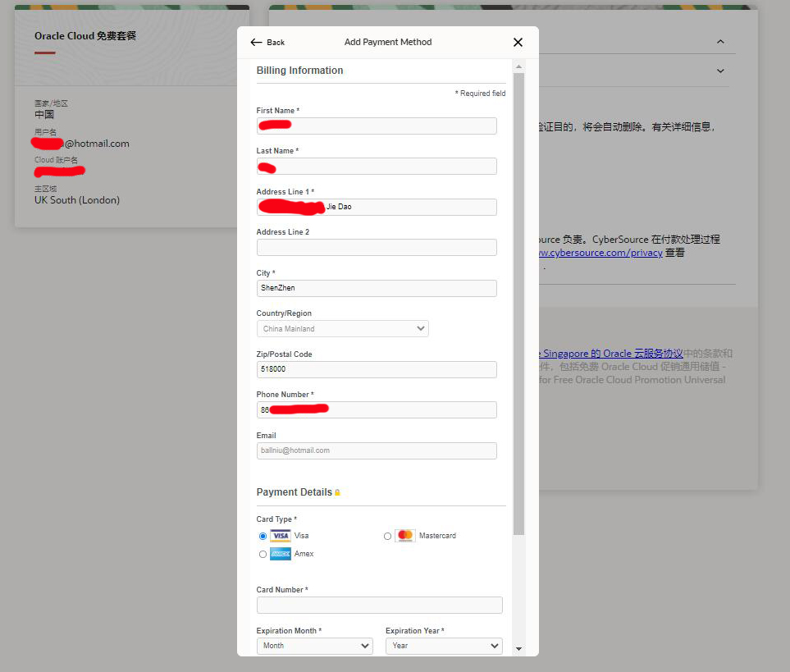Open the Expiration Month dropdown
The width and height of the screenshot is (790, 672).
click(315, 646)
